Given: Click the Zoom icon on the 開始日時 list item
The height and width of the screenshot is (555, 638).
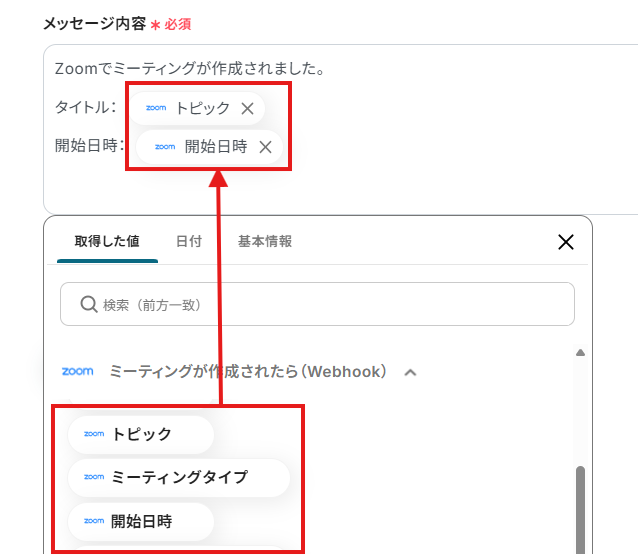Looking at the screenshot, I should 94,521.
